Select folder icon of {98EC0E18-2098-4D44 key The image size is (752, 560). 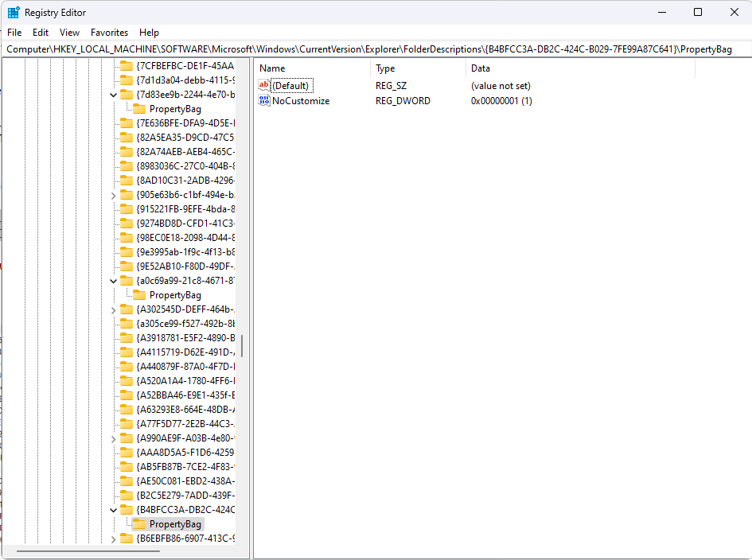click(127, 238)
